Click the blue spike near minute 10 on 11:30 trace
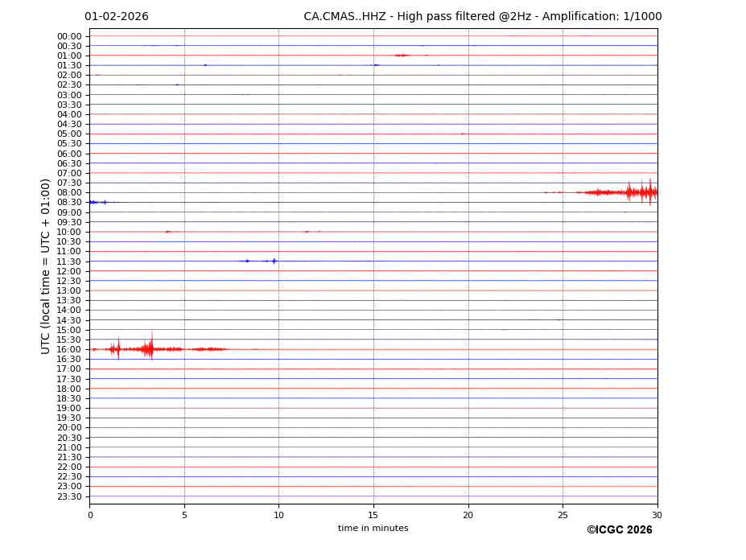This screenshot has height=560, width=746. point(274,261)
